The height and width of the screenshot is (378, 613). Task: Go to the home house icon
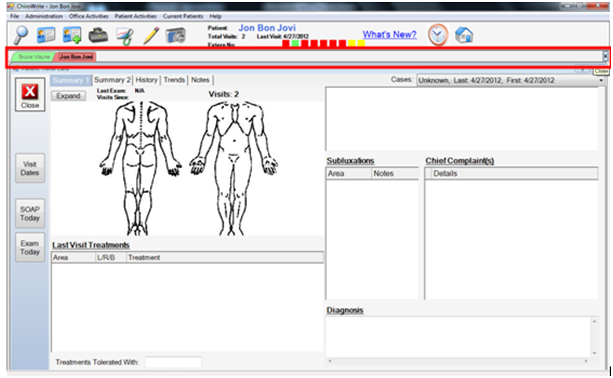[x=464, y=35]
